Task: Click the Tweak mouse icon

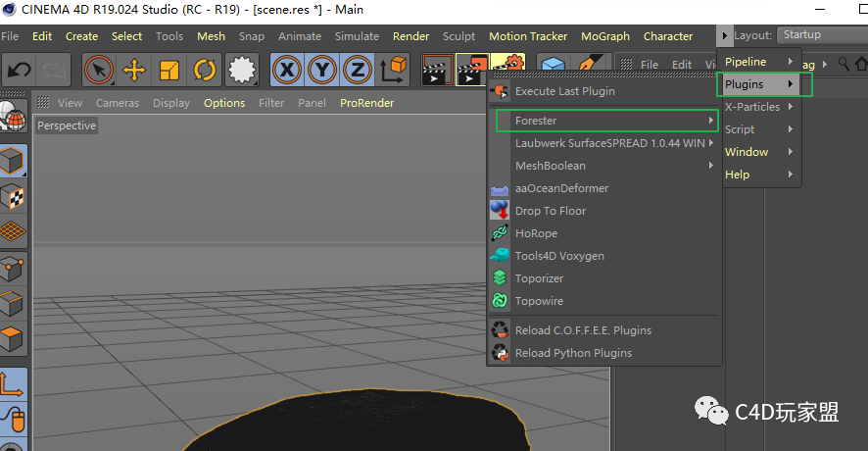Action: click(x=13, y=420)
